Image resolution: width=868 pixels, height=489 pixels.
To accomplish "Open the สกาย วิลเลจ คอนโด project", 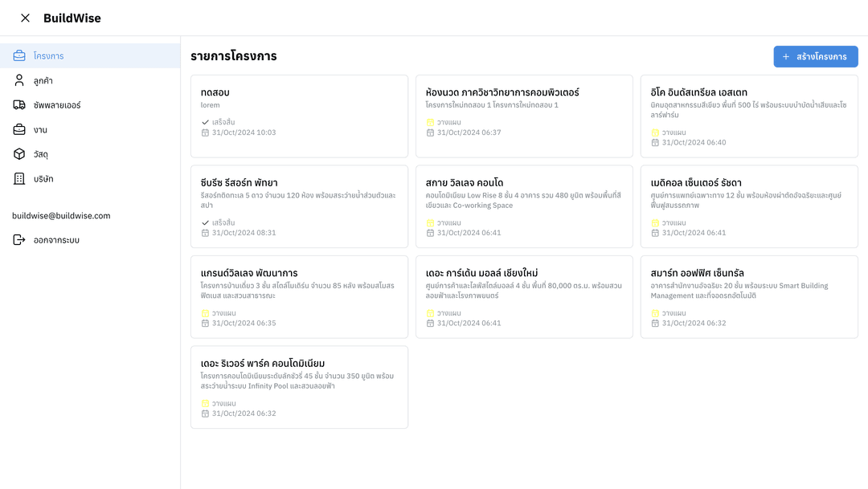I will 524,206.
